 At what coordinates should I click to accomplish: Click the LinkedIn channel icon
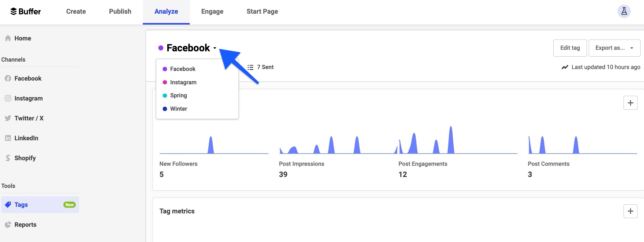8,138
